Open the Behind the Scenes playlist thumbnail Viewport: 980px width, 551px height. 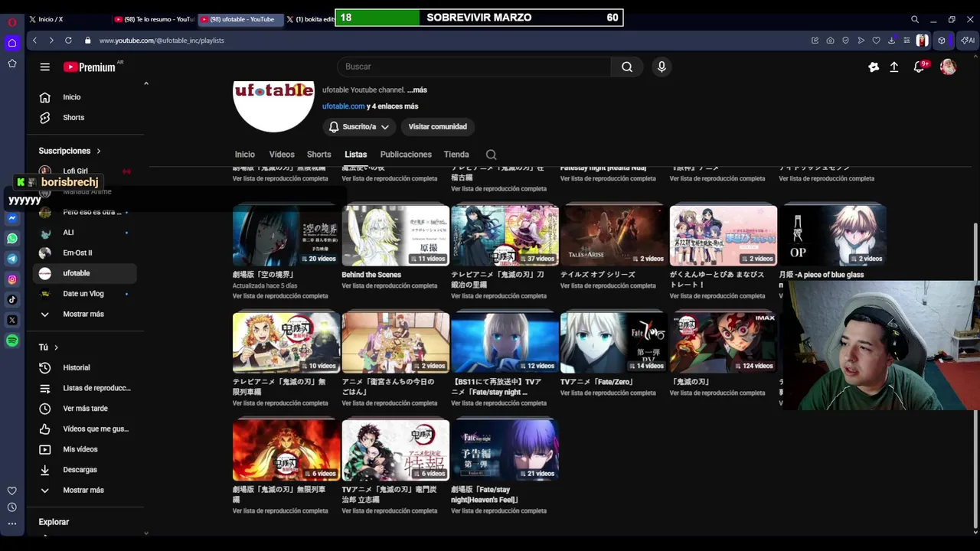coord(396,236)
